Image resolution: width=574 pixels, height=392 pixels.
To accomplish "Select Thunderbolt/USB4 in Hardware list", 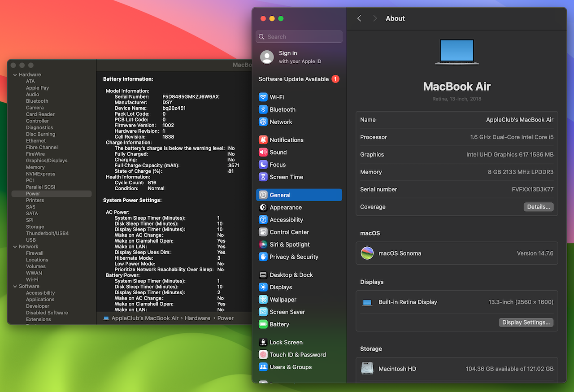I will click(47, 233).
